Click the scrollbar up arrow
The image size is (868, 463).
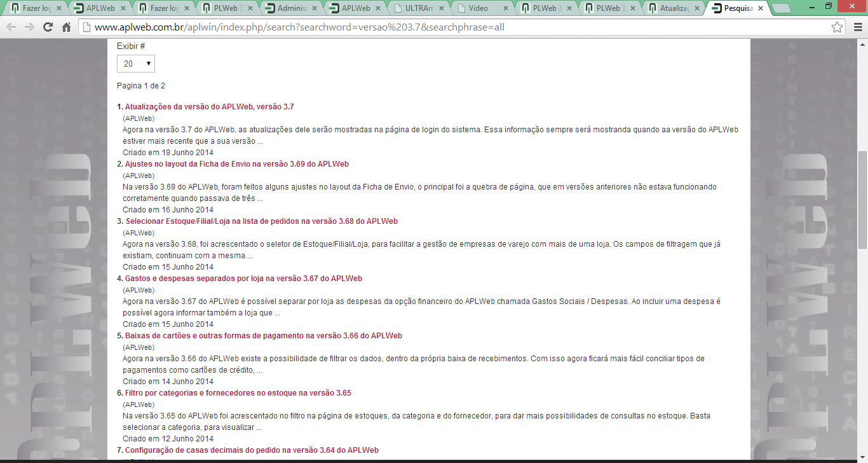pyautogui.click(x=862, y=44)
